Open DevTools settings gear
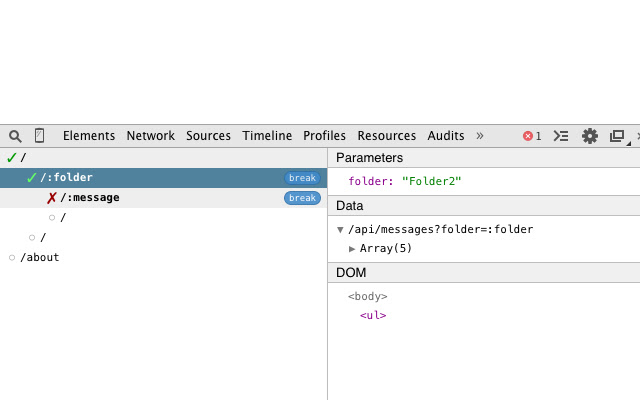This screenshot has width=640, height=400. pos(590,136)
